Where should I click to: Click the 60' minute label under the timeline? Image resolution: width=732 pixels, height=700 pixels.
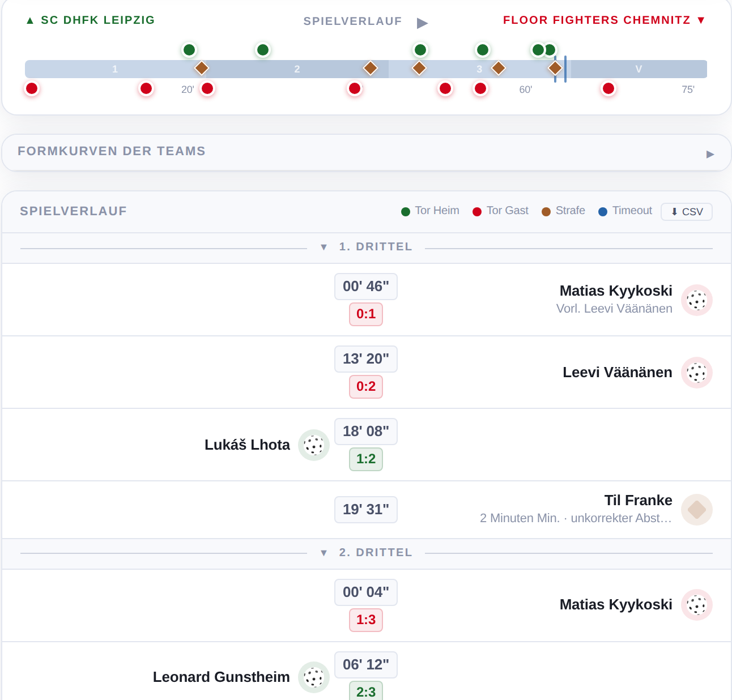click(526, 89)
